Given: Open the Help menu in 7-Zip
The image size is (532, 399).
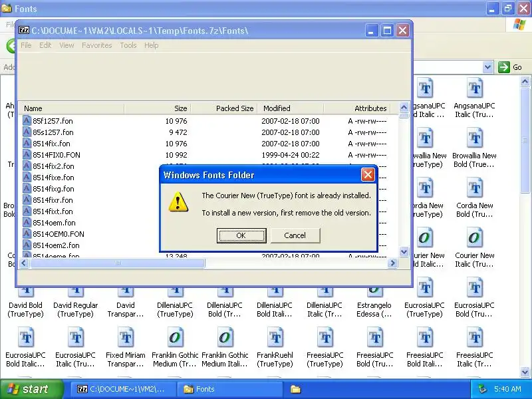Looking at the screenshot, I should click(151, 45).
